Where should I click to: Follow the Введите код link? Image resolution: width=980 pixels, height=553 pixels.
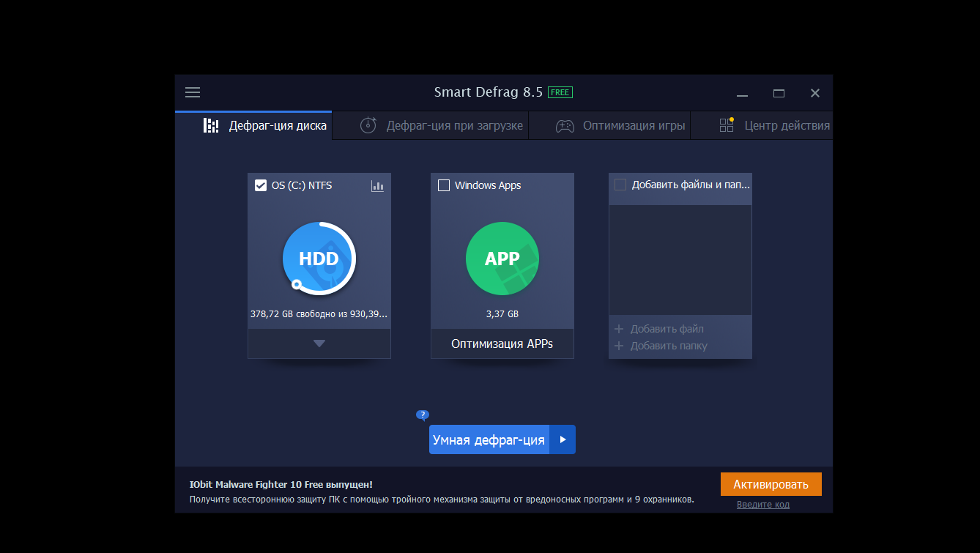(x=762, y=505)
